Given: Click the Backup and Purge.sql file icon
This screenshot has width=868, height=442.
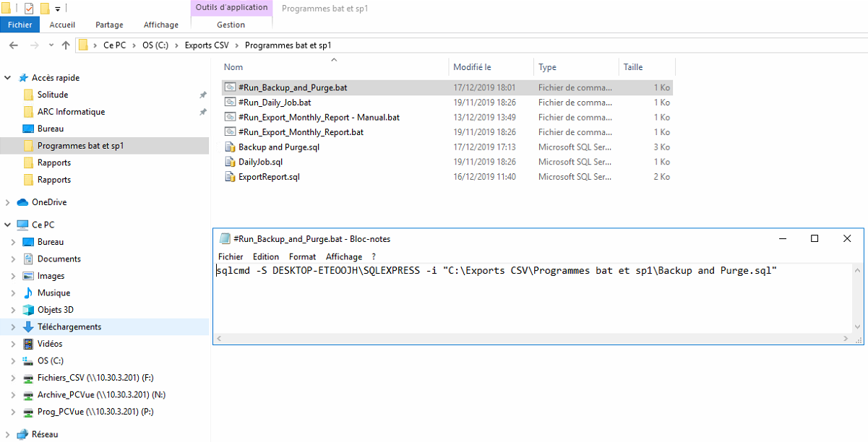Looking at the screenshot, I should (x=230, y=147).
